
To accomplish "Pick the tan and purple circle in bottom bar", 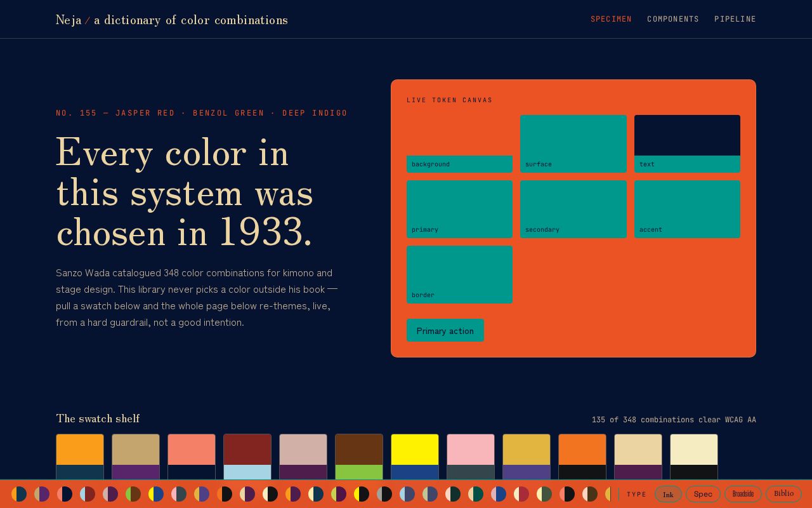I will pyautogui.click(x=42, y=494).
